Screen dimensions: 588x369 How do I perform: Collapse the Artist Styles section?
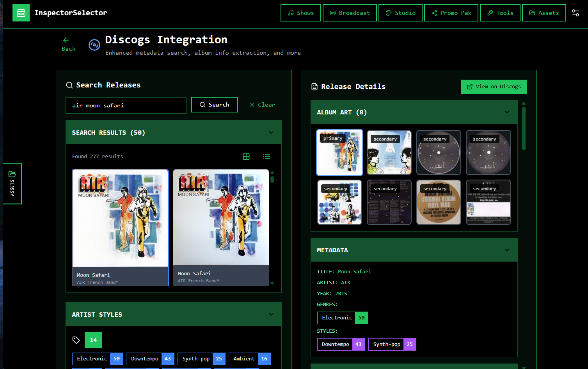(x=271, y=314)
